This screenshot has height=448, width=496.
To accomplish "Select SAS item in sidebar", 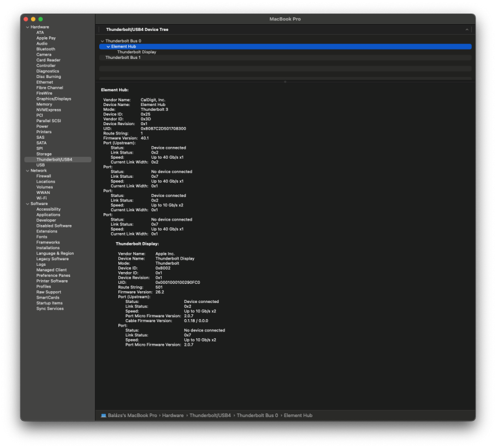I will pyautogui.click(x=40, y=138).
